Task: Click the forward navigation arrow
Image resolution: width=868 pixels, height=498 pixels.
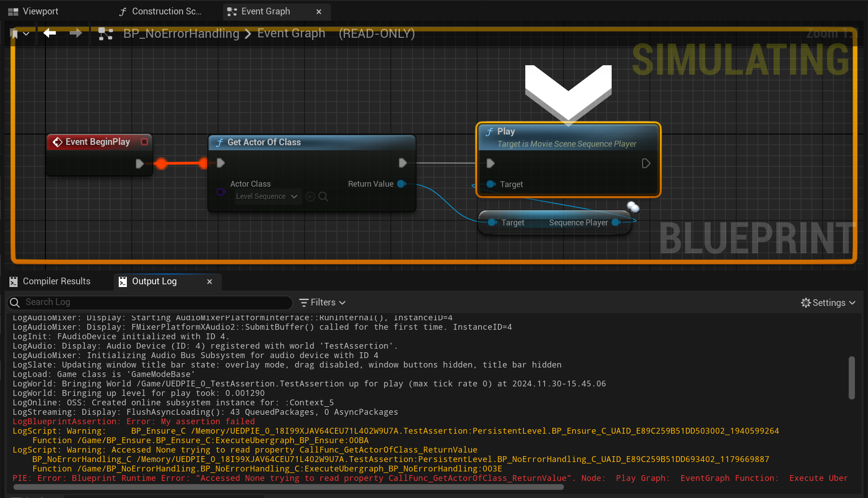Action: (x=76, y=33)
